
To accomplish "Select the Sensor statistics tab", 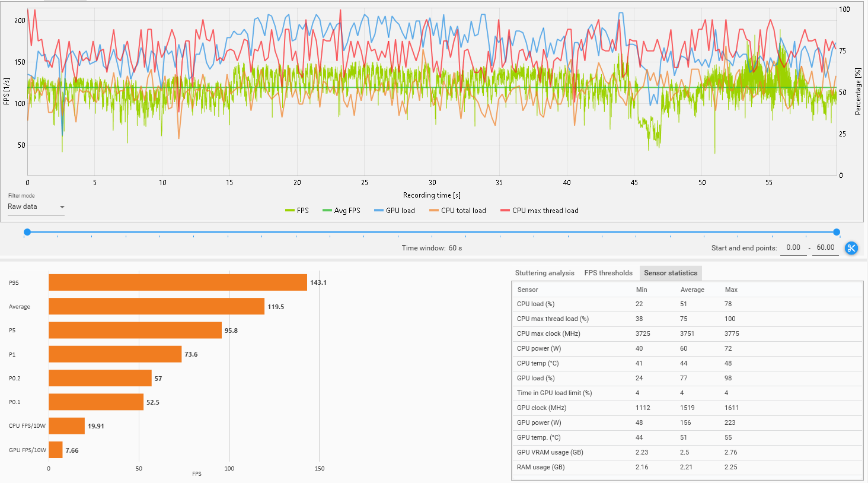I will point(671,273).
